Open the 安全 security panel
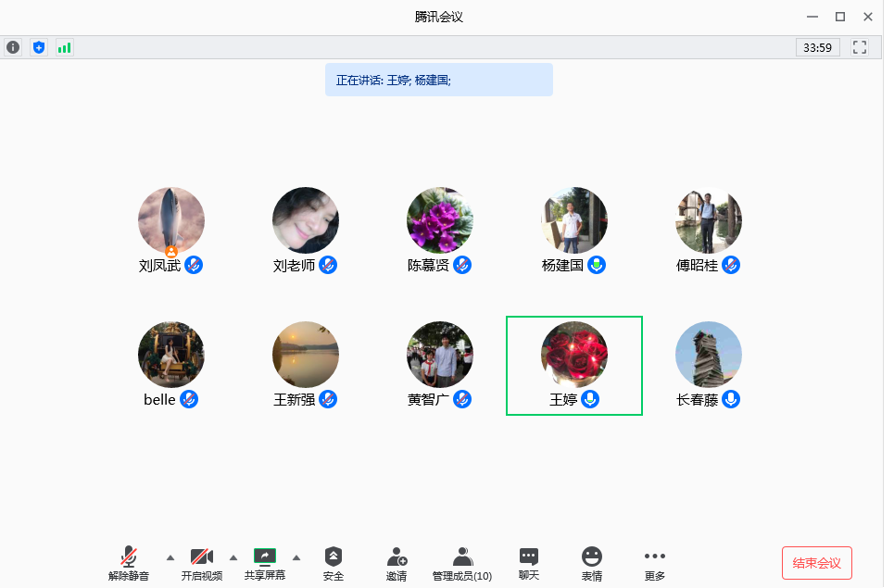The width and height of the screenshot is (894, 588). coord(334,563)
